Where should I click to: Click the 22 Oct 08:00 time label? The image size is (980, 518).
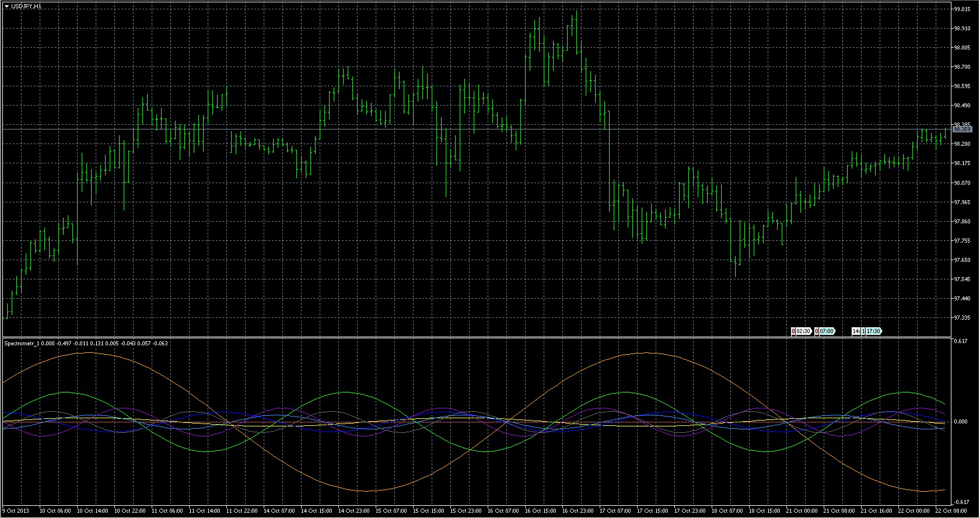[x=951, y=511]
